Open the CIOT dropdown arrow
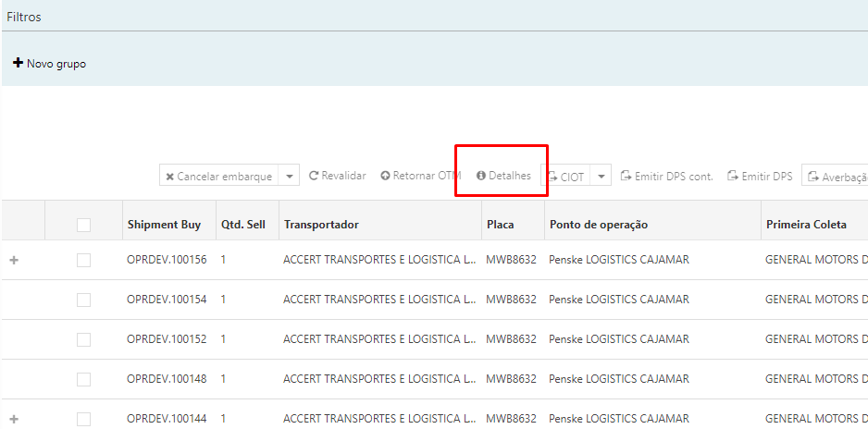This screenshot has width=868, height=429. click(x=601, y=176)
